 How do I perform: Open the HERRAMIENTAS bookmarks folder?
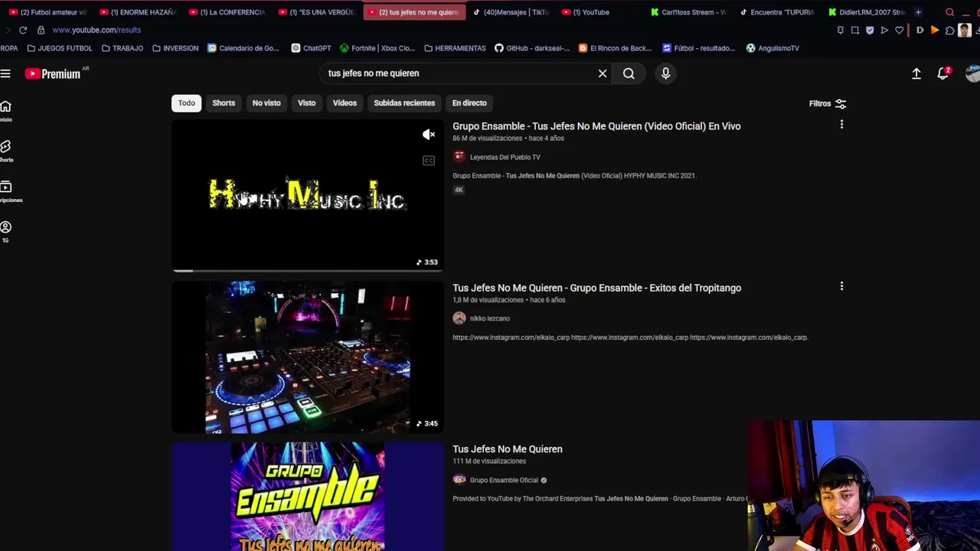point(455,48)
